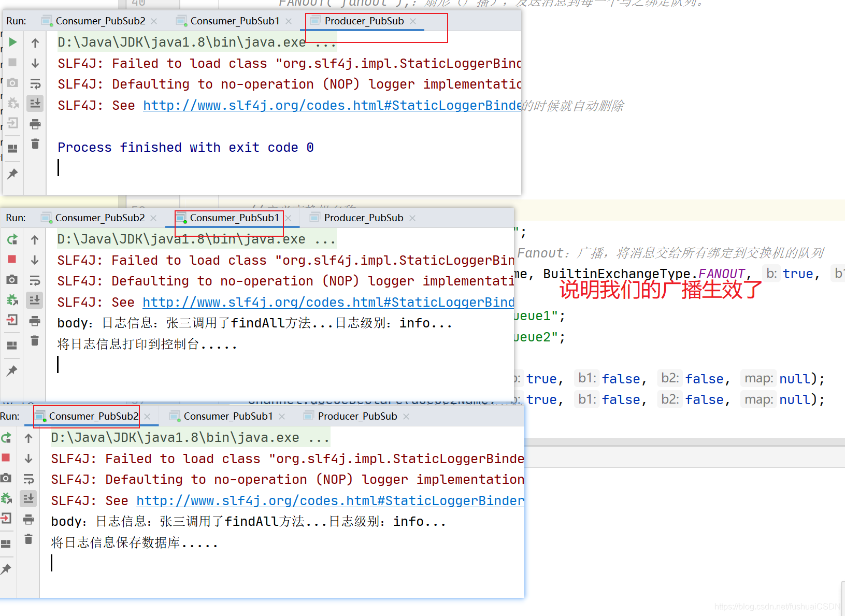
Task: Dump threads camera icon in Consumer_PubSub2 panel
Action: [6, 478]
